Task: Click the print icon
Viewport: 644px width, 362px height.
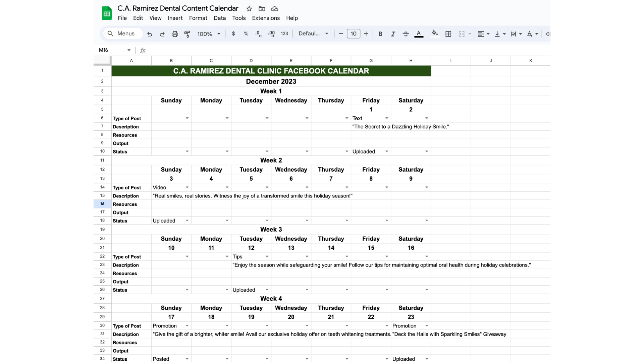Action: click(175, 34)
